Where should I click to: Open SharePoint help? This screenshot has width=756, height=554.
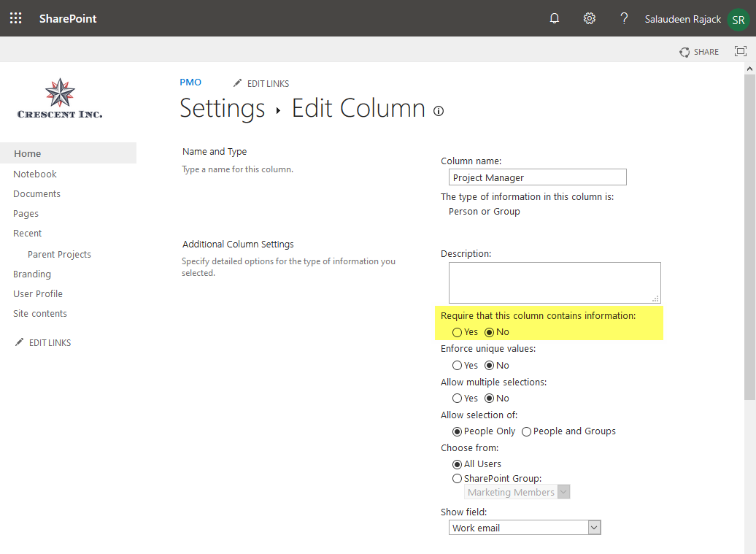point(624,18)
